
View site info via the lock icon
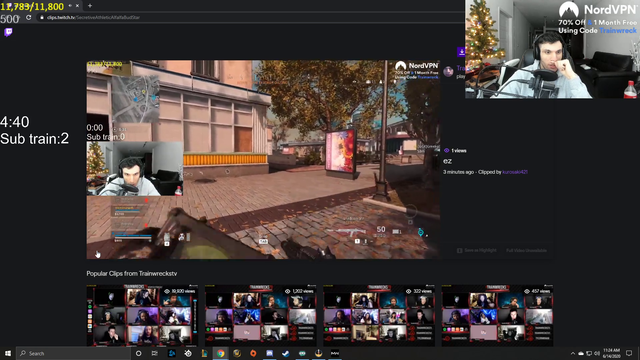(42, 18)
